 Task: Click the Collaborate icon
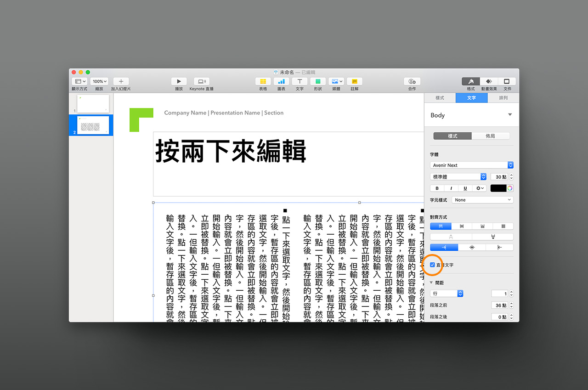412,81
